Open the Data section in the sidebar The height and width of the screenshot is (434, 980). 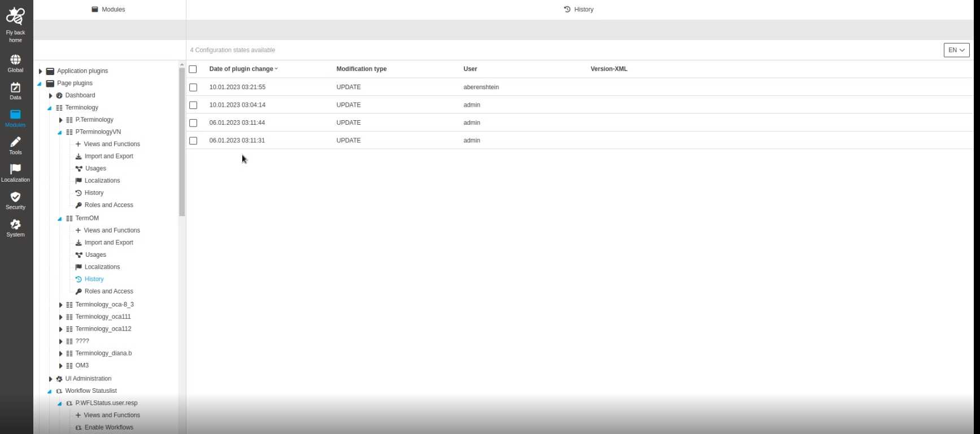tap(15, 91)
